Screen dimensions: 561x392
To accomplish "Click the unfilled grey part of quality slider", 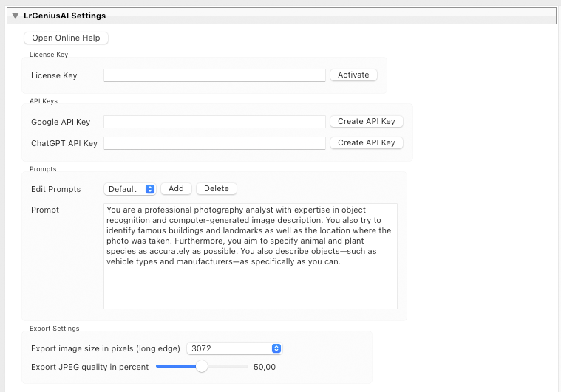I will coord(229,367).
